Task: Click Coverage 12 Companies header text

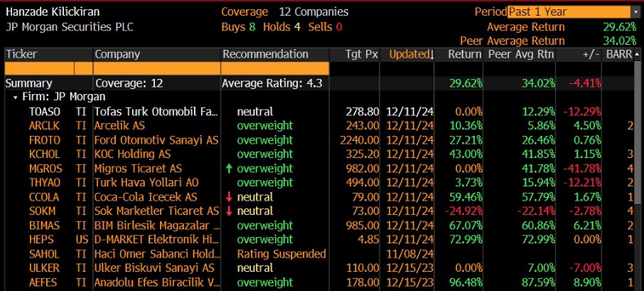Action: [x=284, y=12]
